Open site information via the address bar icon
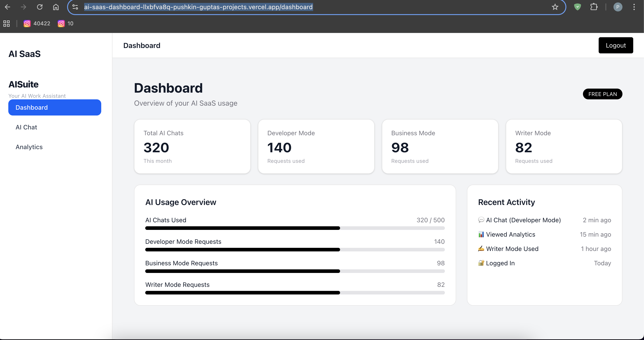This screenshot has height=340, width=644. click(x=75, y=7)
